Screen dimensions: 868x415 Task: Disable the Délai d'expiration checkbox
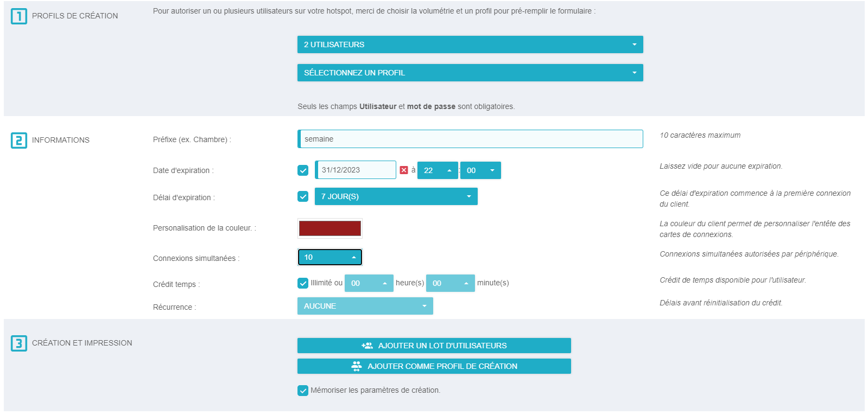pos(303,196)
